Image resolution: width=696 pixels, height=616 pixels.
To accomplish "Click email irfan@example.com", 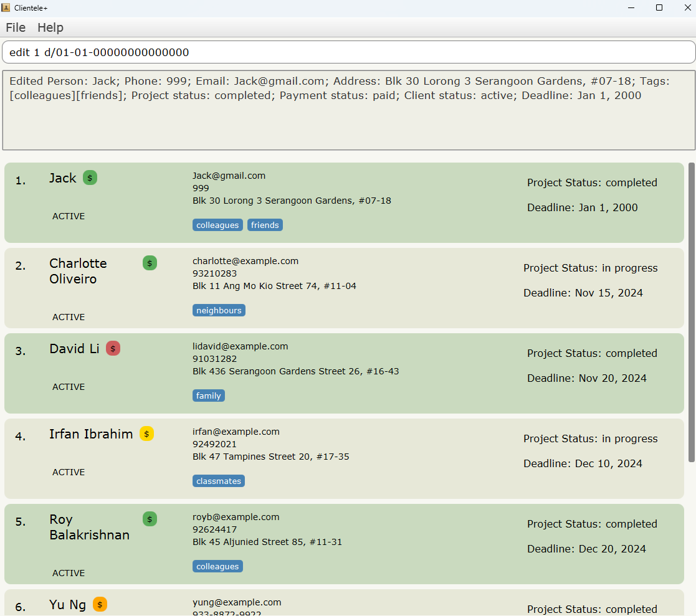I will tap(236, 432).
